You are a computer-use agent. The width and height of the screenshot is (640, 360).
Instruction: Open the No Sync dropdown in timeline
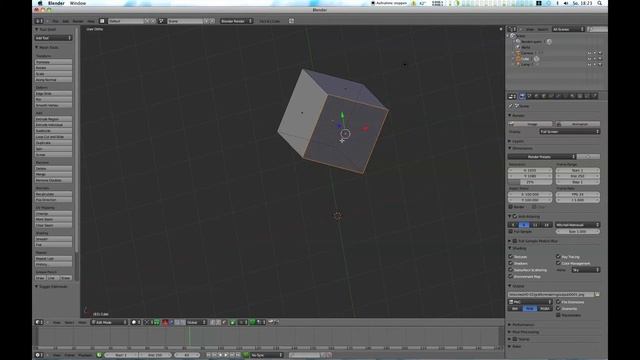[x=267, y=355]
